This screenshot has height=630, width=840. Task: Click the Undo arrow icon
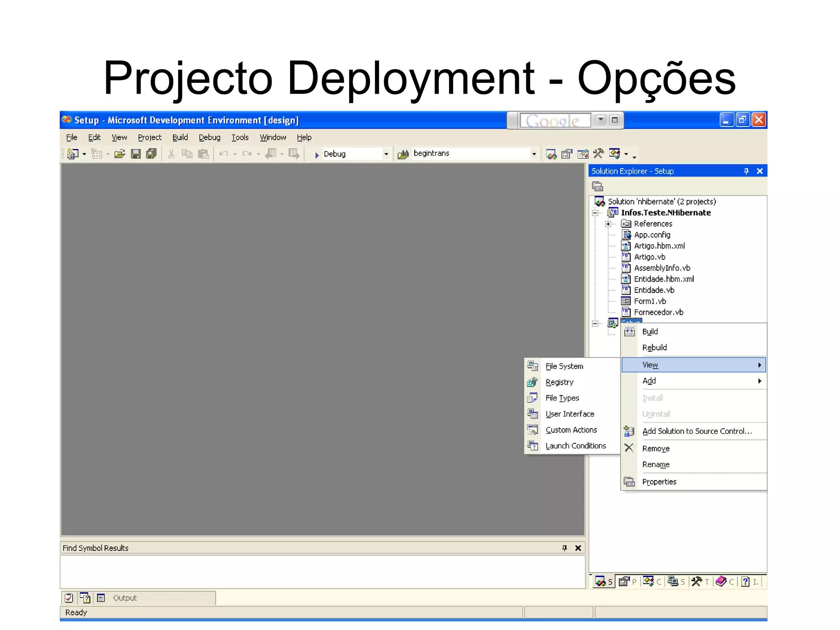pyautogui.click(x=224, y=154)
